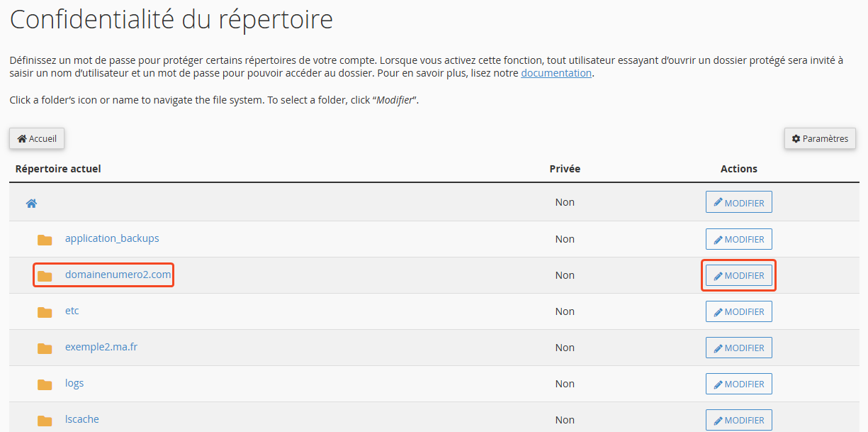Click the domainenumero2.com folder icon
This screenshot has height=432, width=868.
click(45, 275)
